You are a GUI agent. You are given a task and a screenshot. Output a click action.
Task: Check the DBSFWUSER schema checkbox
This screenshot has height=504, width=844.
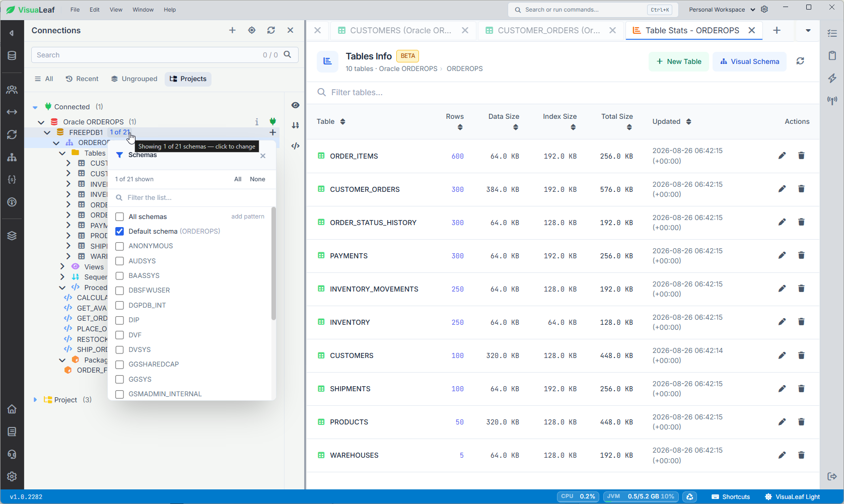pos(119,290)
